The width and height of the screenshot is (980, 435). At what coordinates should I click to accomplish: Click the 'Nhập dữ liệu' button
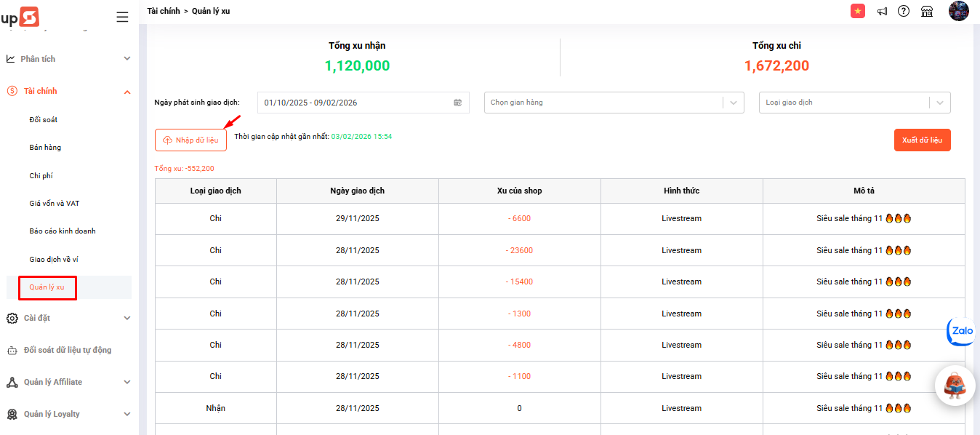click(190, 140)
